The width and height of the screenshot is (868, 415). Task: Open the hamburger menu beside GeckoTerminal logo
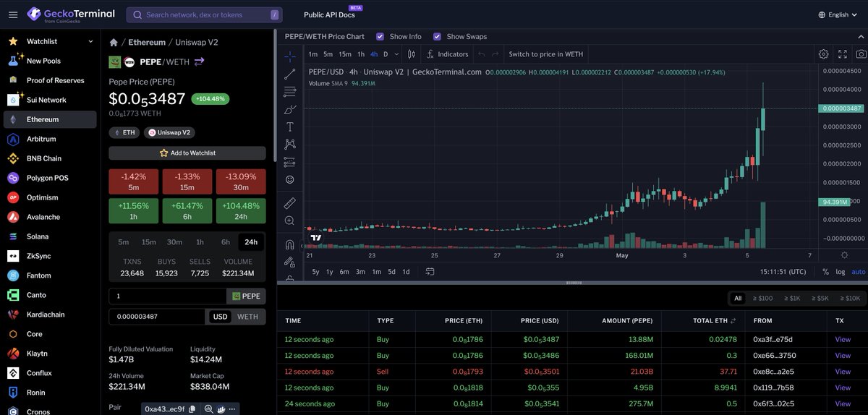point(12,14)
